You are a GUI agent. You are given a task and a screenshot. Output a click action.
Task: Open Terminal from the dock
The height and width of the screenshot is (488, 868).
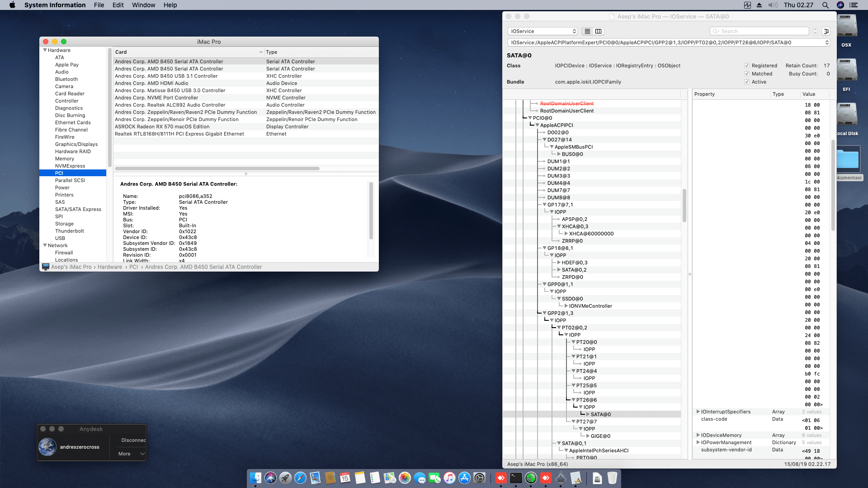click(516, 478)
